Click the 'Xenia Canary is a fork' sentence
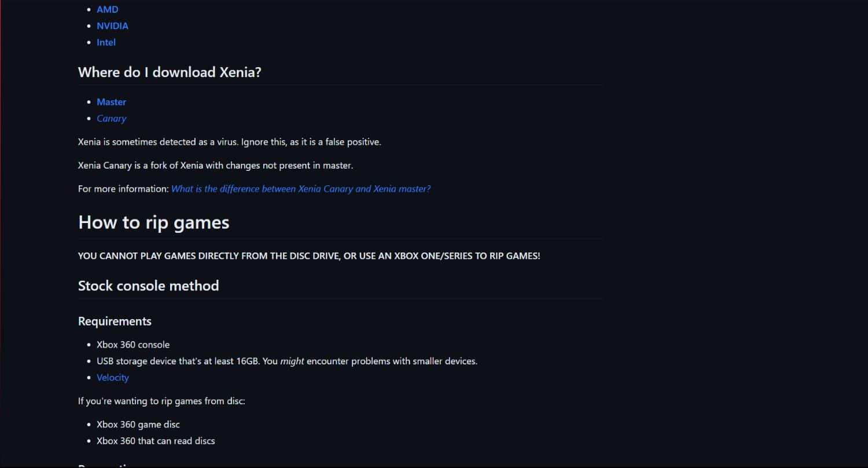Viewport: 868px width, 468px height. point(215,166)
